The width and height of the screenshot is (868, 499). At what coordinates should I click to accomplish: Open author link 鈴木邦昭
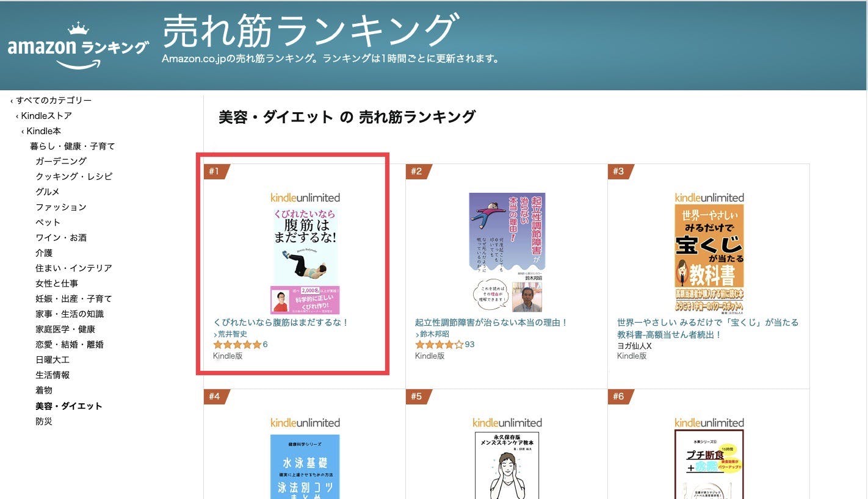click(433, 334)
